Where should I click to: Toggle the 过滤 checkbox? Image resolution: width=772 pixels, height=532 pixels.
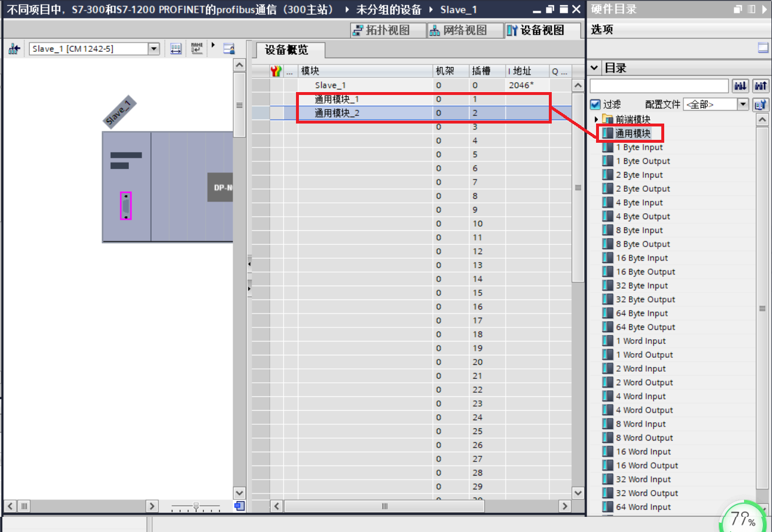595,104
